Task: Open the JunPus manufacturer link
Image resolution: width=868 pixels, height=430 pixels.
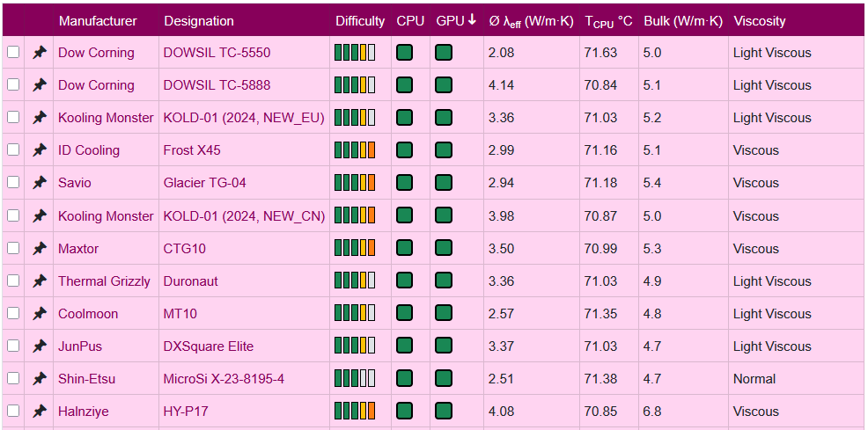Action: click(80, 346)
